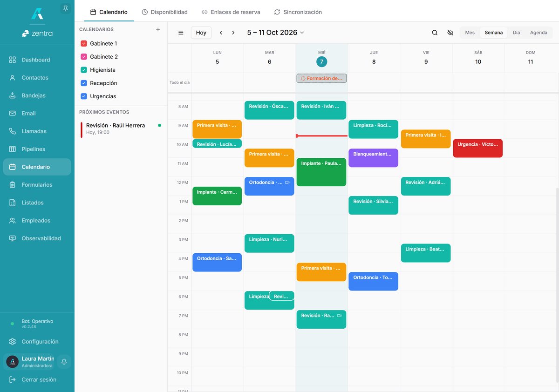This screenshot has height=392, width=559.
Task: Select Saturday 10 day header
Action: (x=478, y=58)
